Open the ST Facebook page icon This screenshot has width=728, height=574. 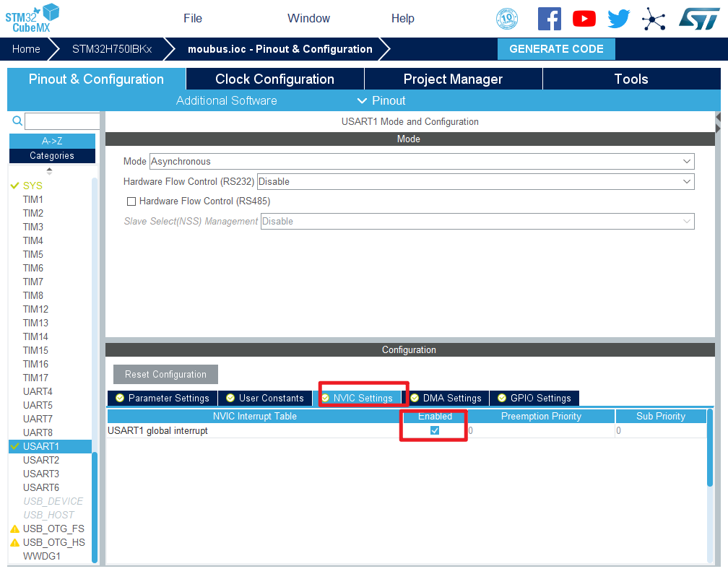pos(550,19)
